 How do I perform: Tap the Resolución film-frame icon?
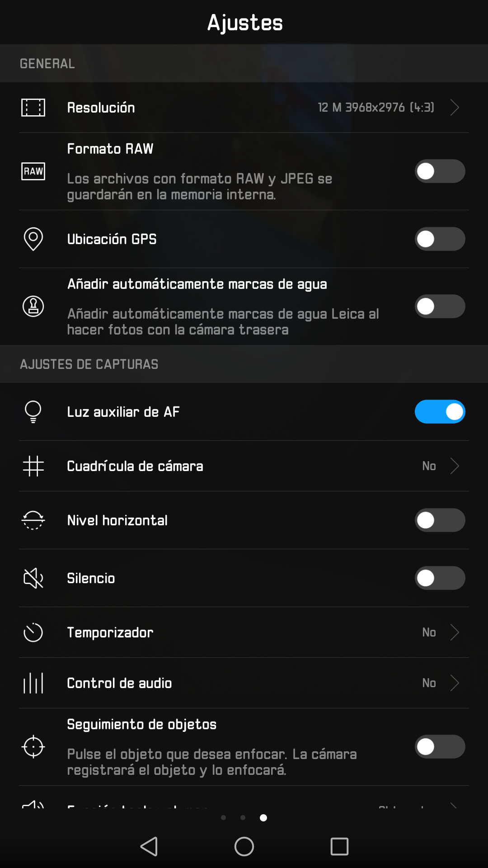[33, 108]
